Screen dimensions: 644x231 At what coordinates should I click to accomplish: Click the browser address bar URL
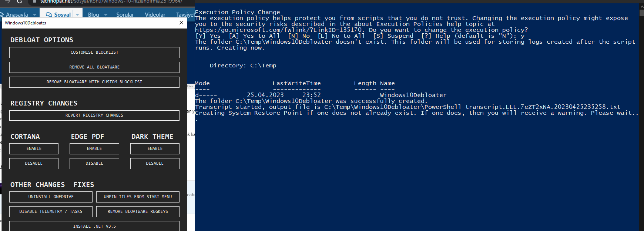click(x=111, y=1)
